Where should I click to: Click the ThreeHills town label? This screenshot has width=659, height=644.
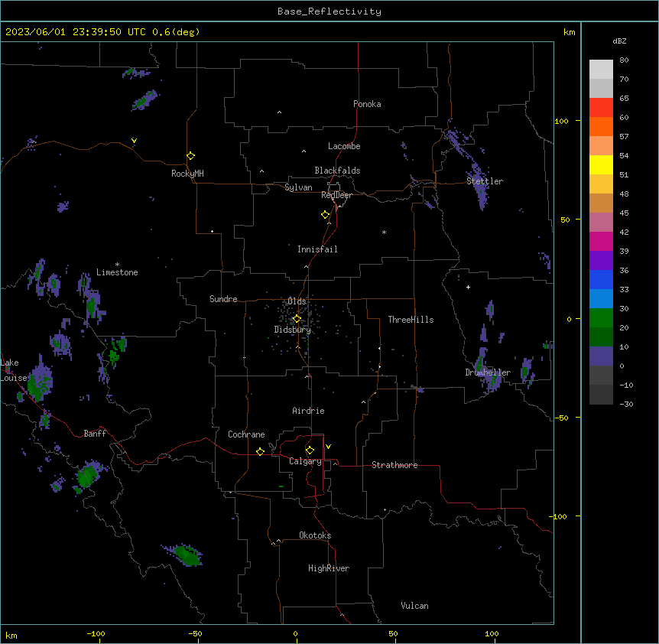point(411,320)
